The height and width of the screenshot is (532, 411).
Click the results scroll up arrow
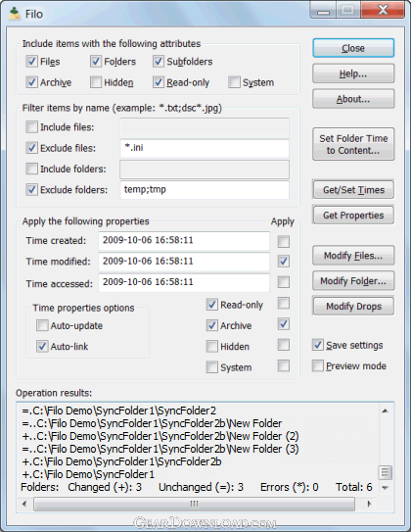click(x=385, y=411)
